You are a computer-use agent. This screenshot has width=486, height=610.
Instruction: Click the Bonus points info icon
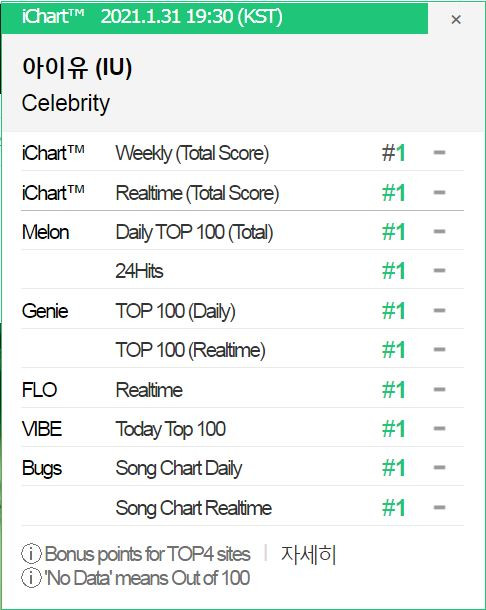pos(31,554)
